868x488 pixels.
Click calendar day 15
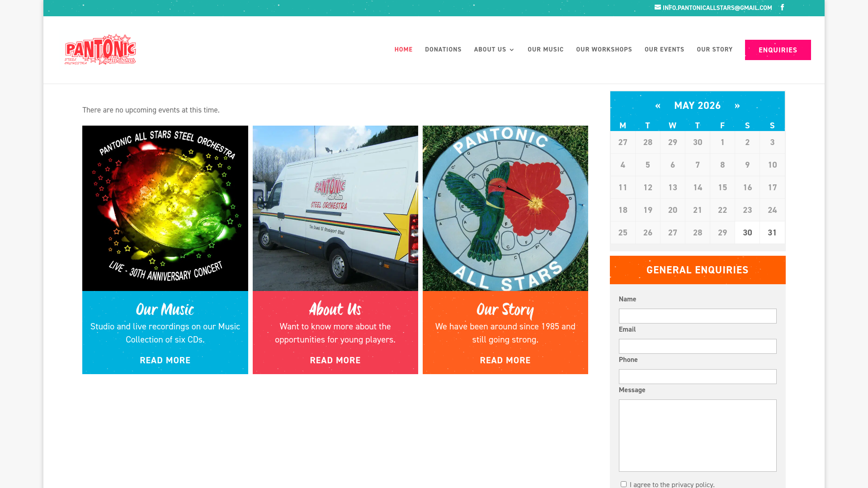coord(722,188)
